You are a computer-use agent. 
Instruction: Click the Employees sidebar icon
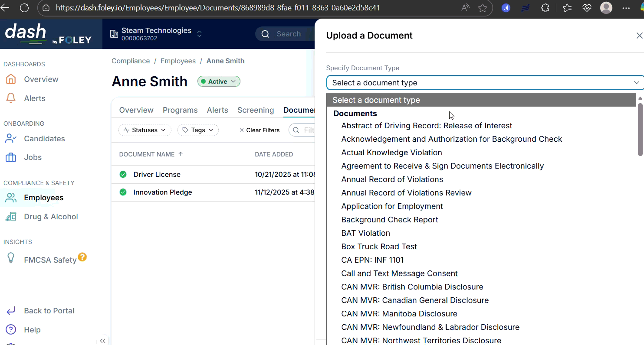[10, 198]
